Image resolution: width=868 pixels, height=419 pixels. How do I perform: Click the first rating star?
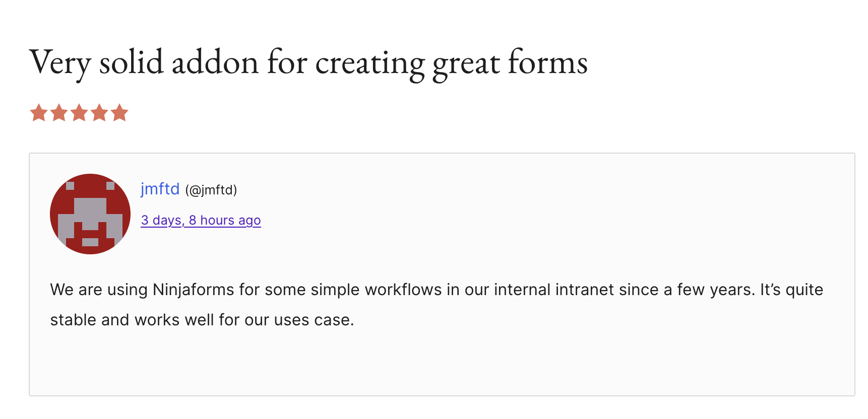point(39,113)
